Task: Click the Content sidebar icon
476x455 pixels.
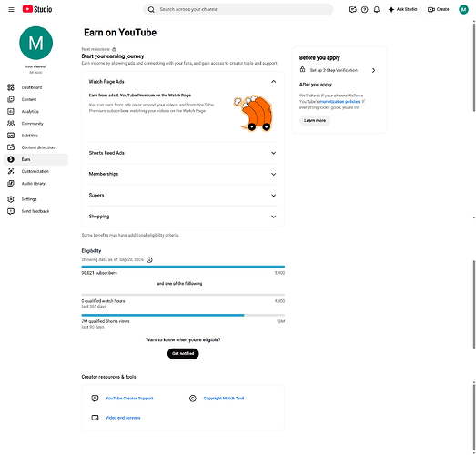Action: click(11, 99)
